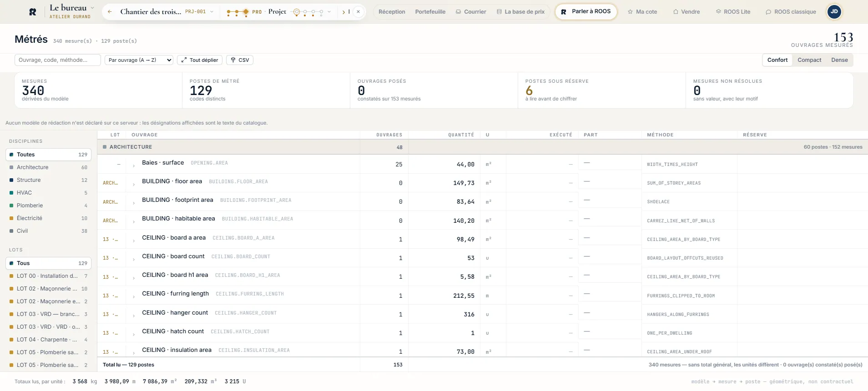This screenshot has width=868, height=391.
Task: Focus the Ouvrage, code, méthode search field
Action: (x=58, y=60)
